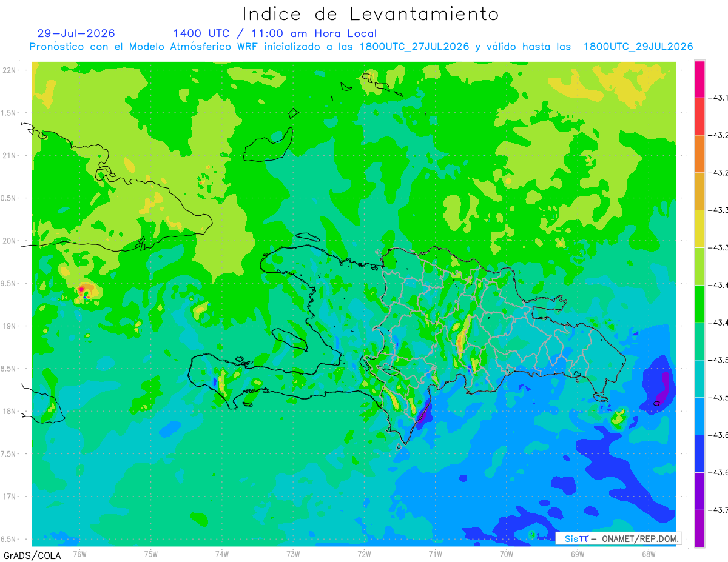Click the '69W' longitude label

(578, 554)
